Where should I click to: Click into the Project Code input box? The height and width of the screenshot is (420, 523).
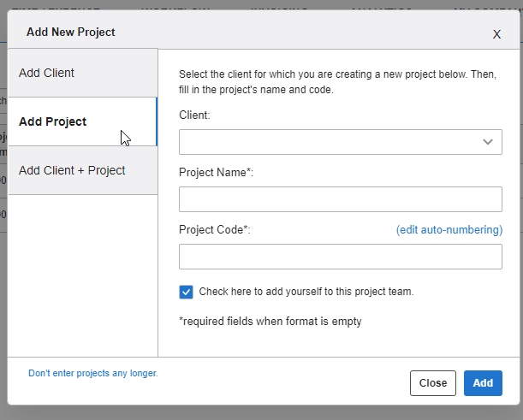point(340,257)
